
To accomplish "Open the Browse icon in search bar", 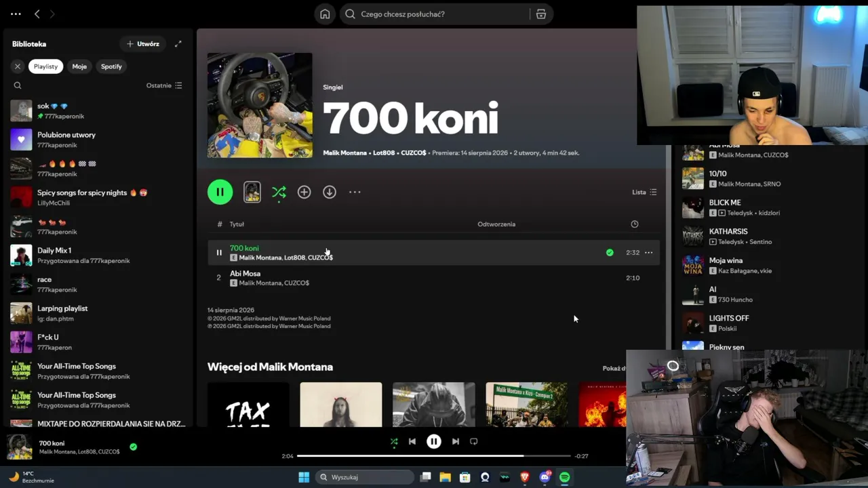I will 541,14.
